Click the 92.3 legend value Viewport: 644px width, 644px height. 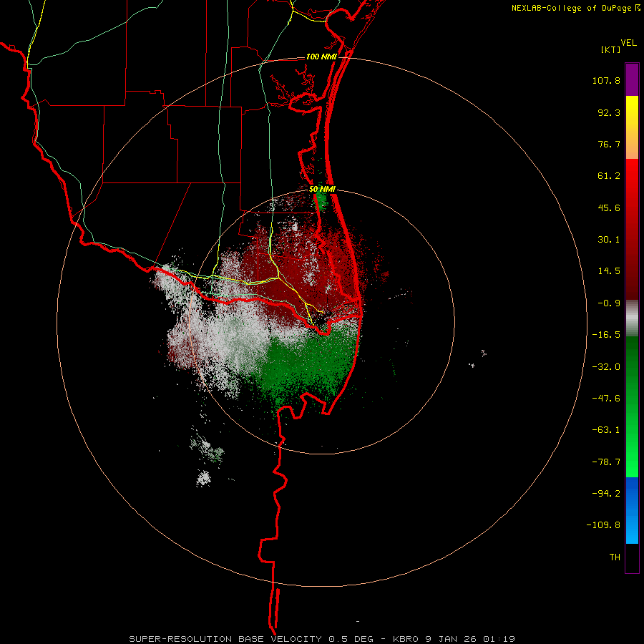tap(609, 112)
